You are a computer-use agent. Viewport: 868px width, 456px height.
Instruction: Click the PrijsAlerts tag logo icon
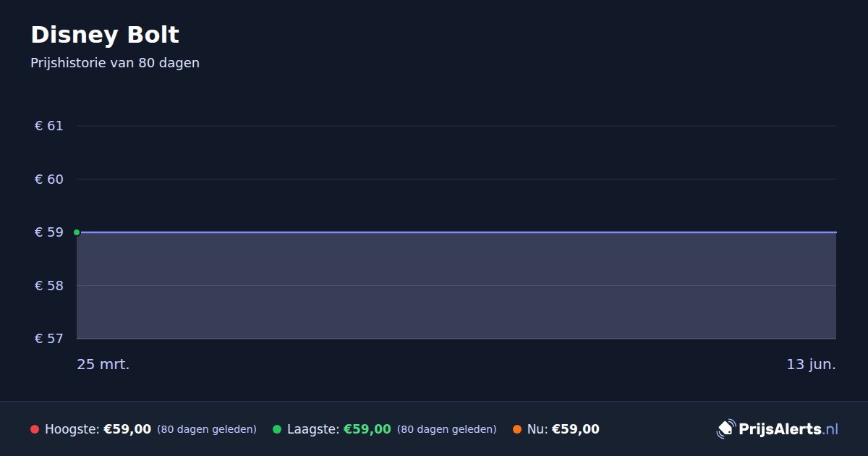coord(726,429)
